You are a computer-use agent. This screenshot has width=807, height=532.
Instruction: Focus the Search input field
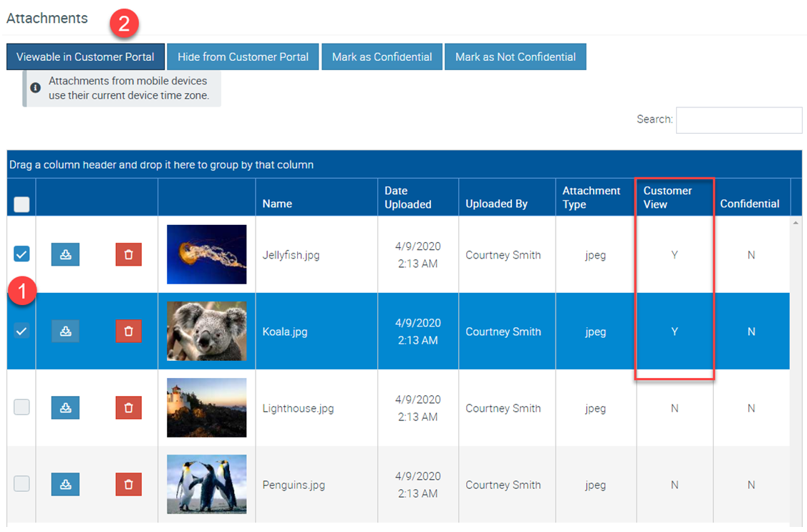pyautogui.click(x=738, y=120)
